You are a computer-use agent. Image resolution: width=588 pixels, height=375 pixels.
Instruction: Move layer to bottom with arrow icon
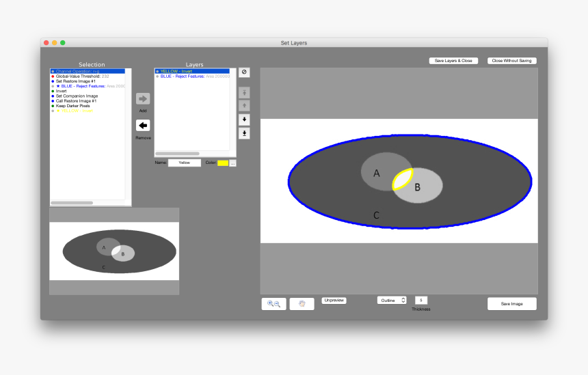pyautogui.click(x=244, y=133)
